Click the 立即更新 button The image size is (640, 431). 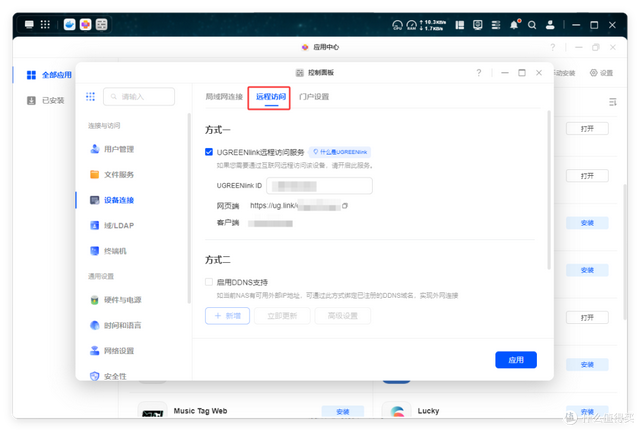point(282,316)
